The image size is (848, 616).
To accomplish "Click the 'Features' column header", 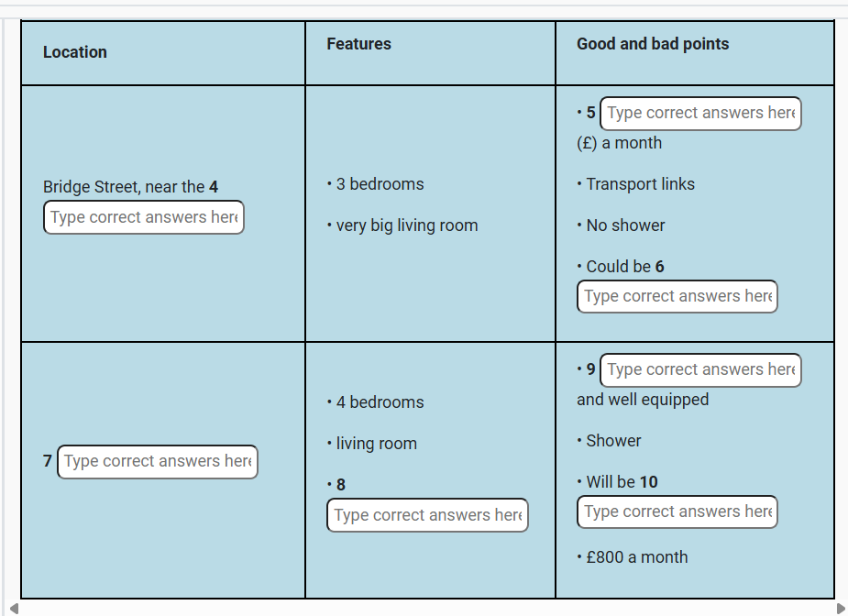I will pyautogui.click(x=358, y=44).
